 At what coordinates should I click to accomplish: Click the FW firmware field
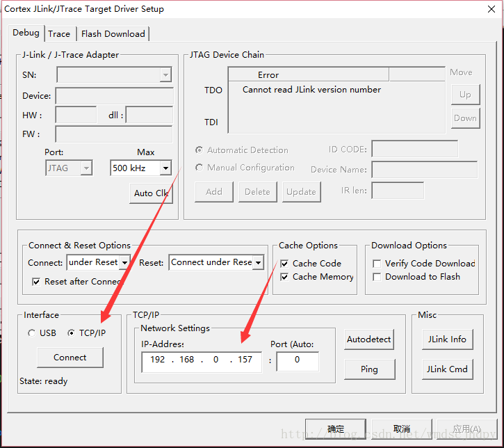tap(114, 134)
